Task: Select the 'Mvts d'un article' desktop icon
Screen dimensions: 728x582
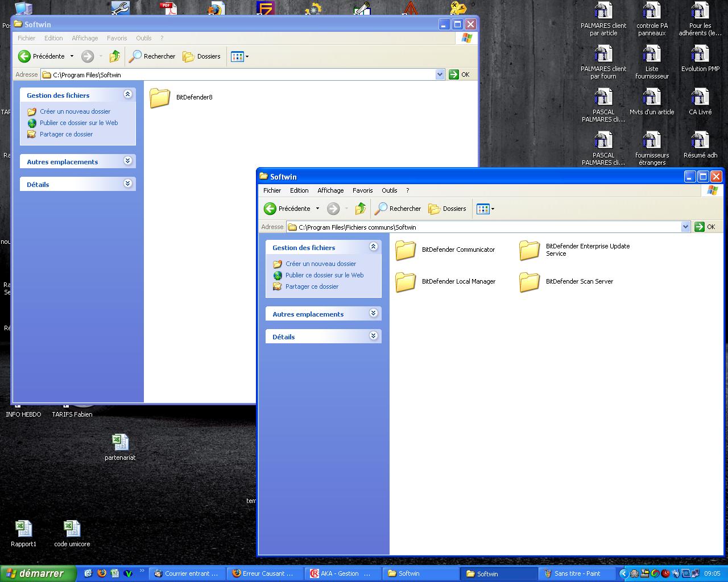Action: point(652,102)
